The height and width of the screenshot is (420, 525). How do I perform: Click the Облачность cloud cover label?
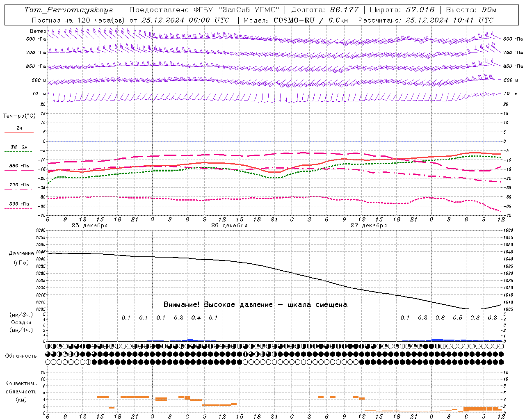(x=21, y=356)
